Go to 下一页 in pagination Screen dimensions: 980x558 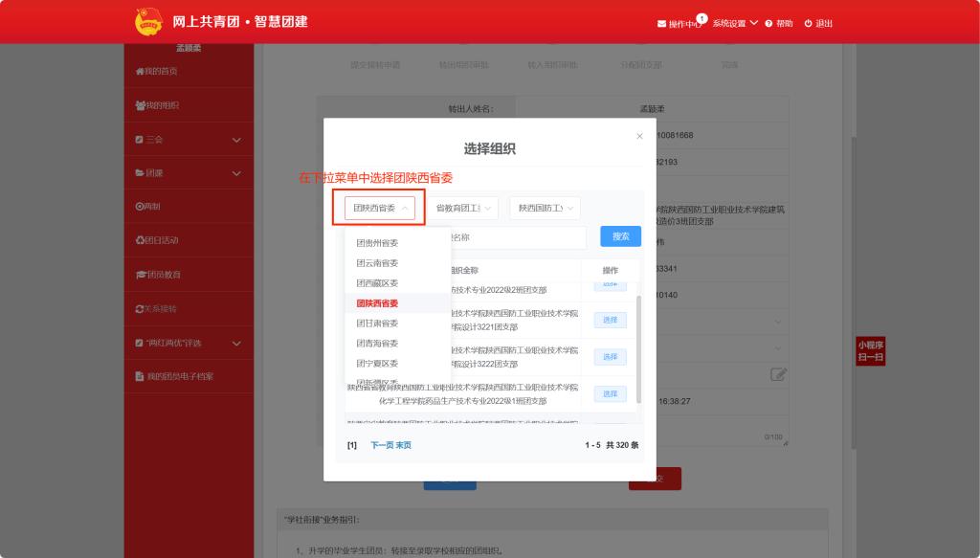382,445
